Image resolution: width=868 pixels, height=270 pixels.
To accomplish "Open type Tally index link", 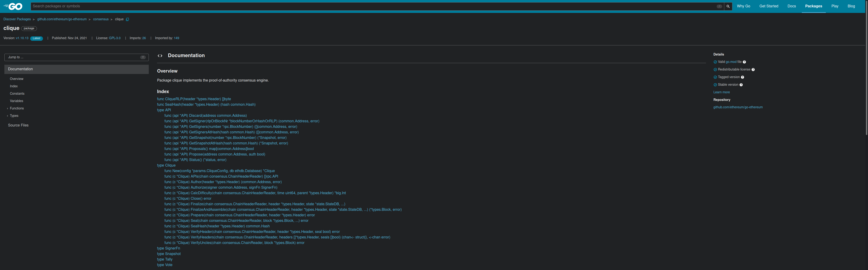I will [165, 260].
